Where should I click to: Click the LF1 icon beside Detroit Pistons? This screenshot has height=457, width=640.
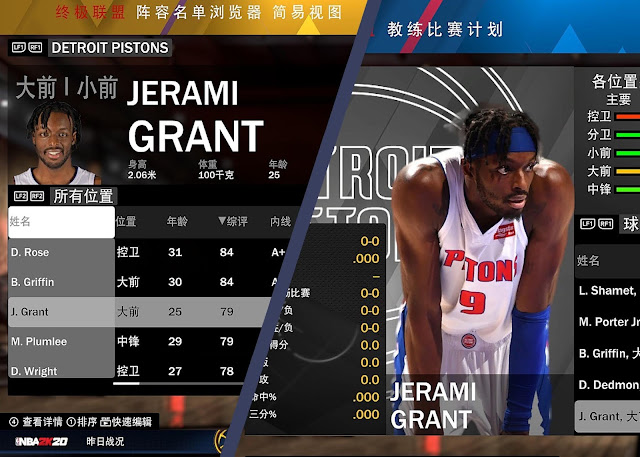[18, 48]
